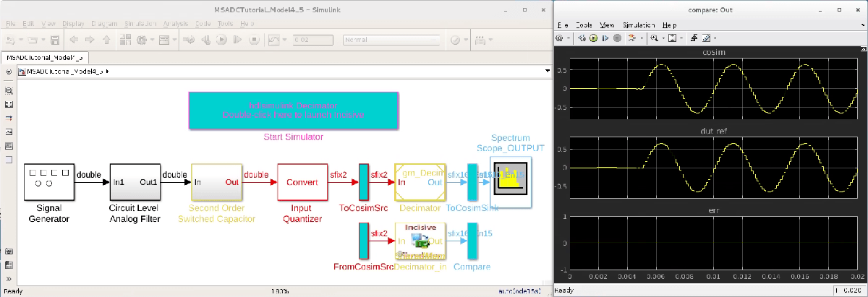Screen dimensions: 868x297
Task: Click the Up to Parent arrow icon
Action: pyautogui.click(x=108, y=40)
